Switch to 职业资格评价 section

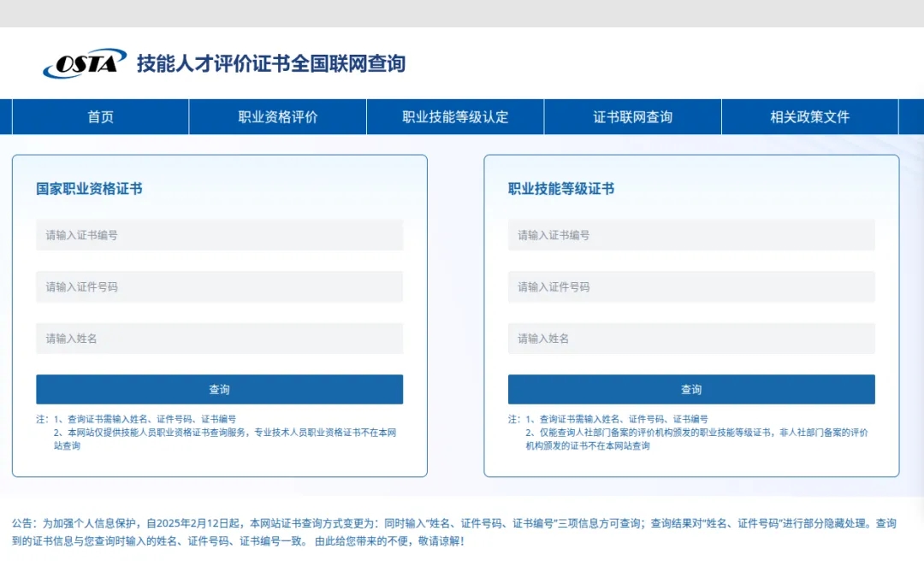point(277,116)
